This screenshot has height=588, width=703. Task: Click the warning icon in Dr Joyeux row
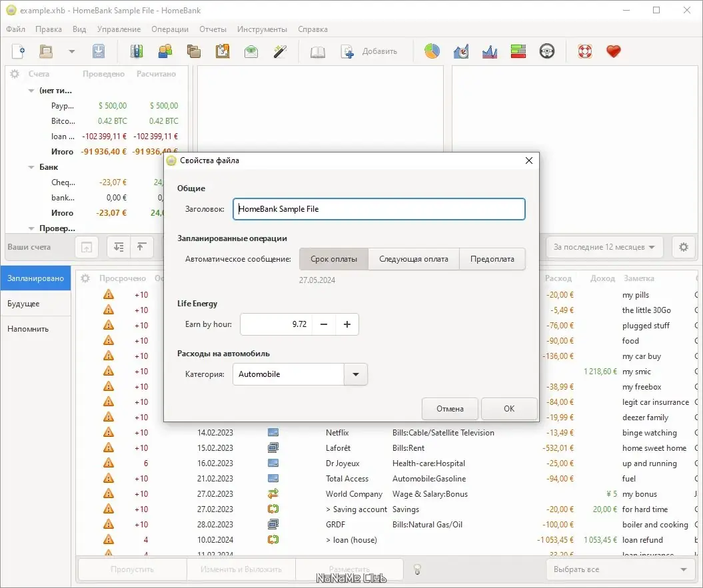109,463
